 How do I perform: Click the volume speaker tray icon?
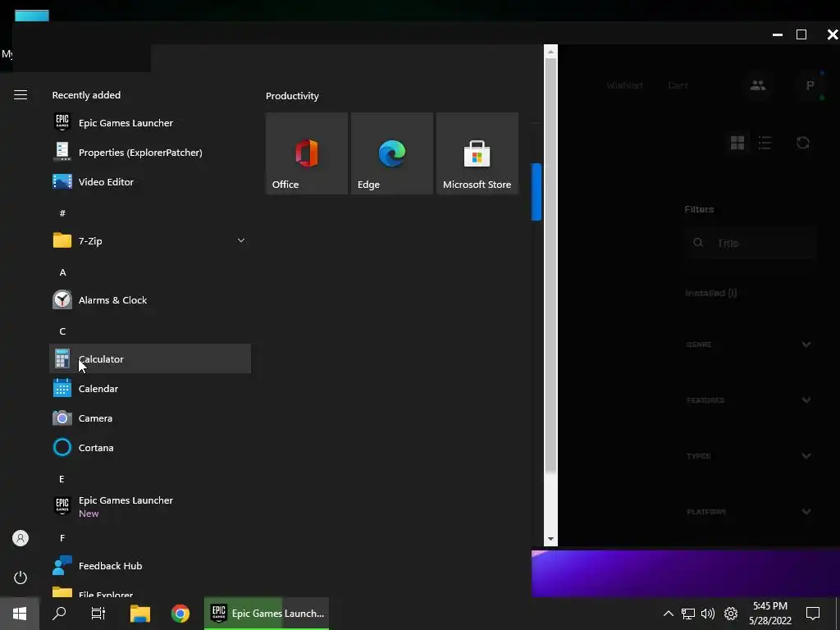708,614
